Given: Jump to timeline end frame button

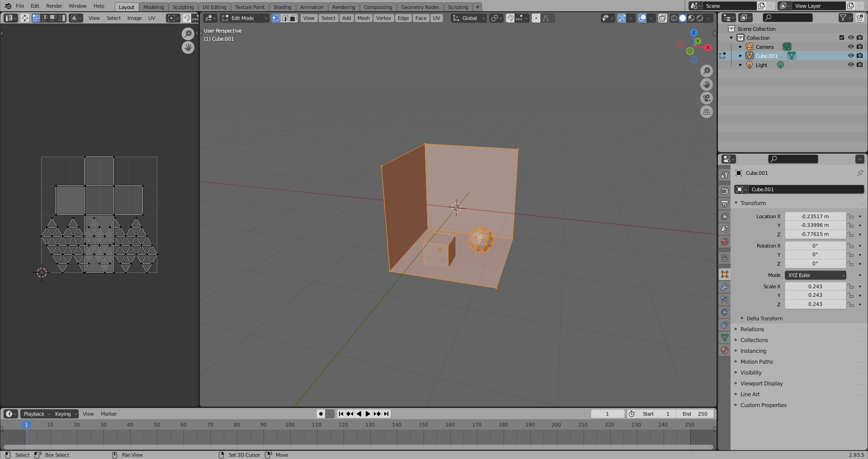Looking at the screenshot, I should [386, 414].
